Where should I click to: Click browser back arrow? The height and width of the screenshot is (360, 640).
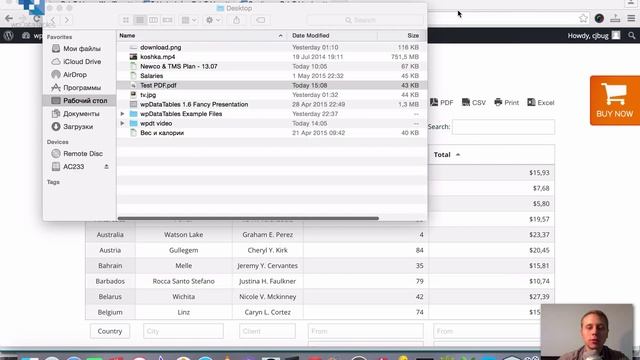pos(9,18)
